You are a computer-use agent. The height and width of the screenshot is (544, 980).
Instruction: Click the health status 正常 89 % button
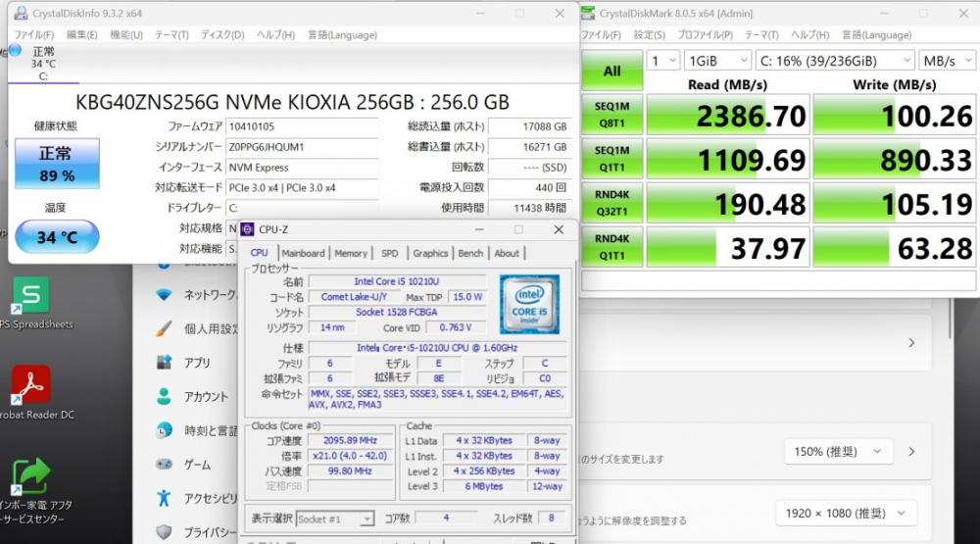[x=57, y=163]
